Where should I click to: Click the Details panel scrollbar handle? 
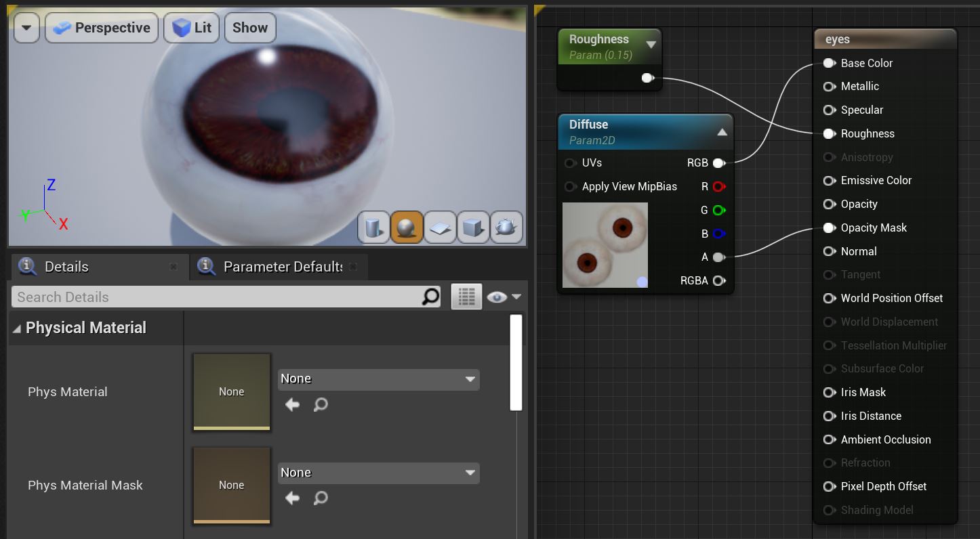coord(516,362)
